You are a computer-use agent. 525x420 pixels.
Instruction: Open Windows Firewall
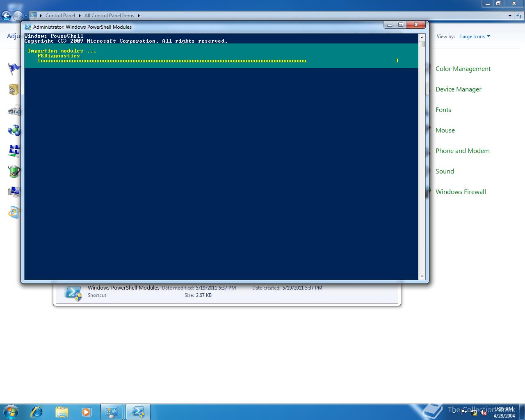[461, 192]
